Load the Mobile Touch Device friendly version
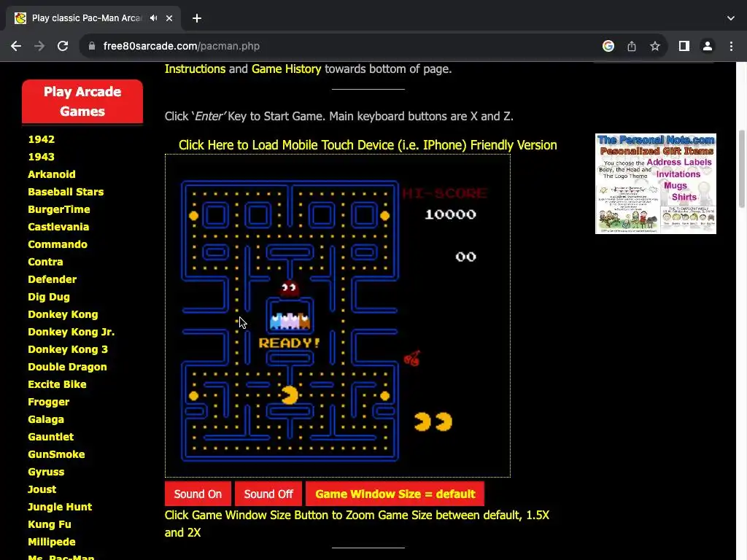This screenshot has height=560, width=747. pyautogui.click(x=368, y=145)
